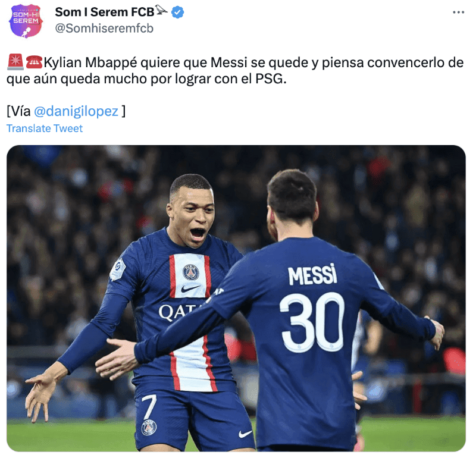This screenshot has height=458, width=476.
Task: Click the number 30 on Messi's back
Action: 312,322
